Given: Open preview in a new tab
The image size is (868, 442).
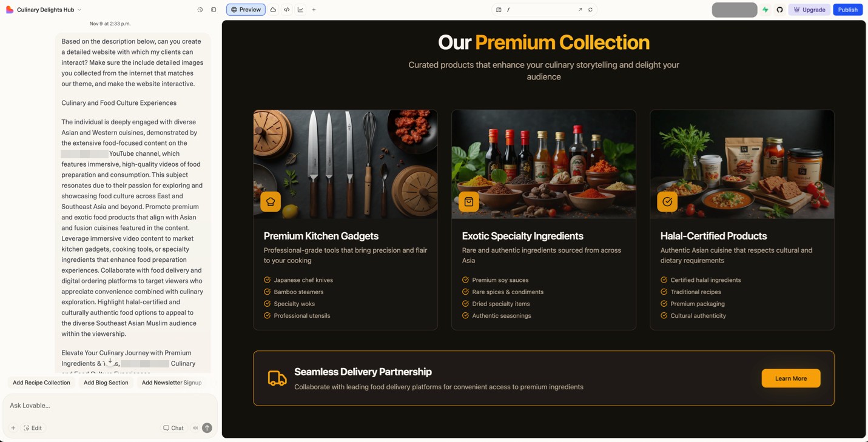Looking at the screenshot, I should pos(580,10).
